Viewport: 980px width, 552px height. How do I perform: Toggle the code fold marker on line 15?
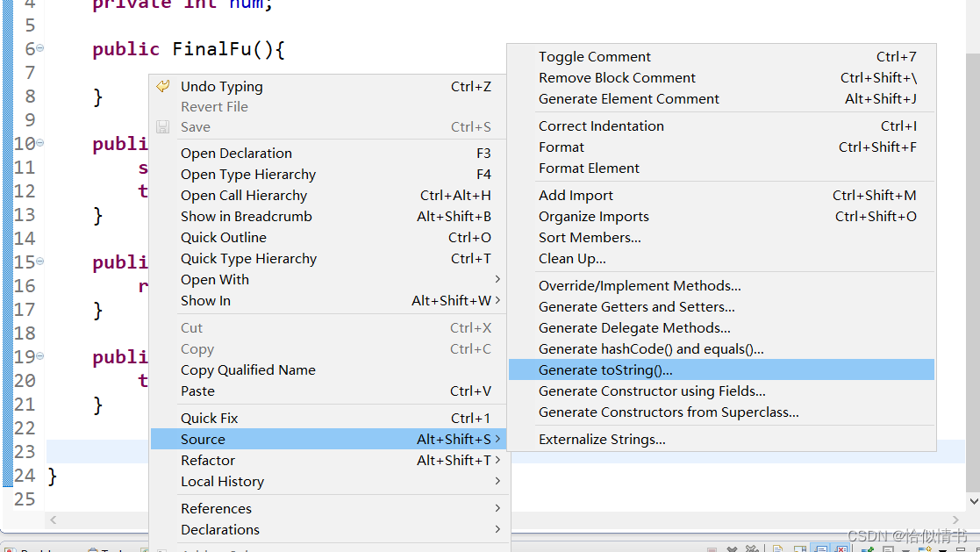click(40, 262)
